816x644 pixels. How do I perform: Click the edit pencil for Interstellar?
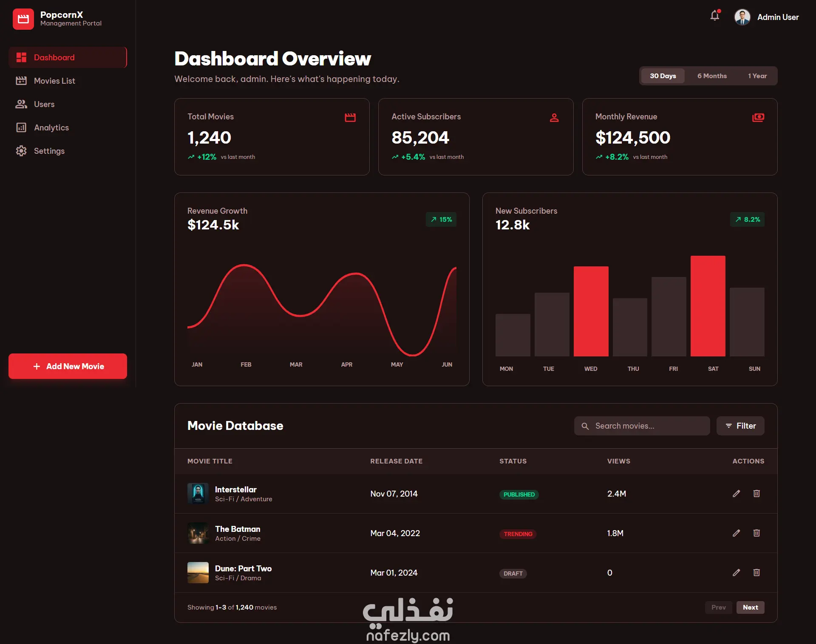click(736, 493)
